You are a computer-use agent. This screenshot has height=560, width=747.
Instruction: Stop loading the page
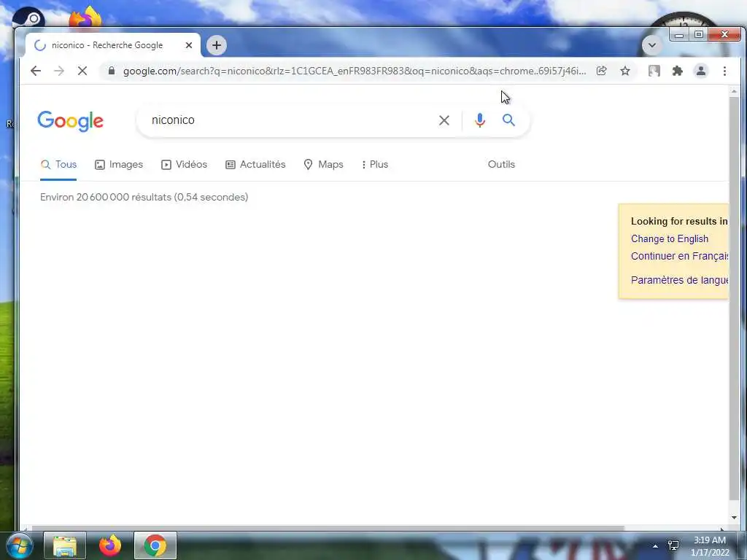coord(82,71)
